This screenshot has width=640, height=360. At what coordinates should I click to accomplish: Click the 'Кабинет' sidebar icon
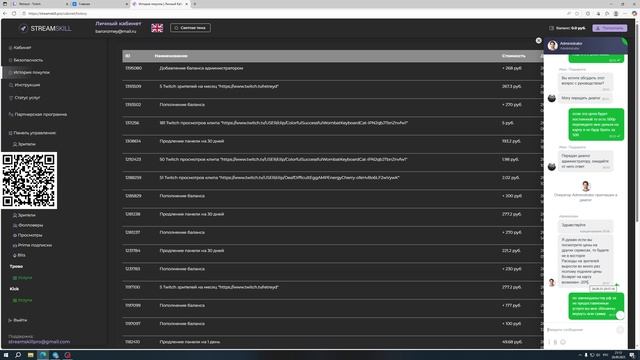coord(10,48)
